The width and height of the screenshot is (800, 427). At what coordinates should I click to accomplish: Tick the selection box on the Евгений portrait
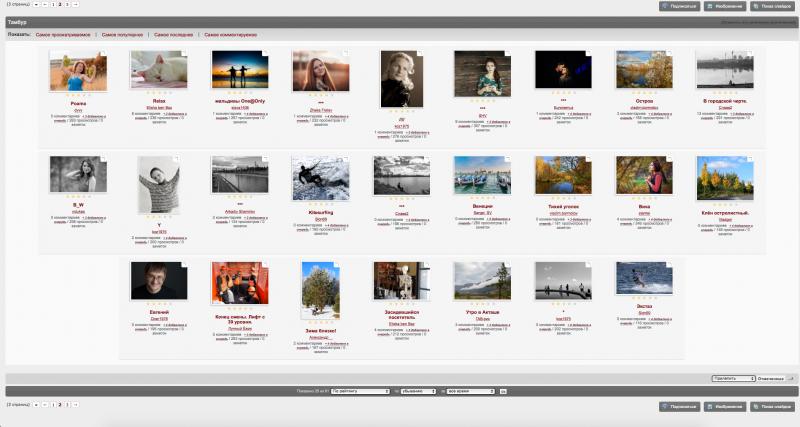(184, 265)
